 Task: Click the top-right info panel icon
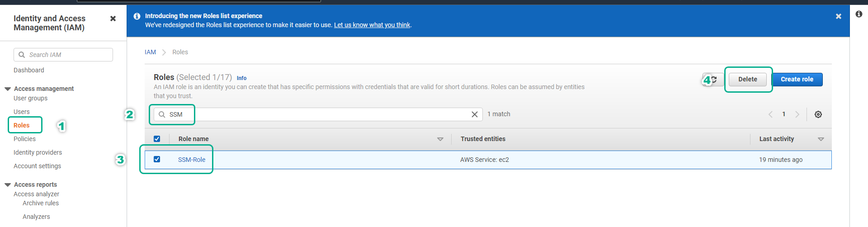[x=859, y=14]
